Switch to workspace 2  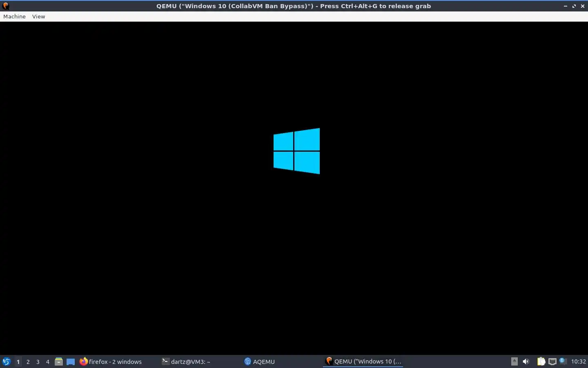click(28, 361)
